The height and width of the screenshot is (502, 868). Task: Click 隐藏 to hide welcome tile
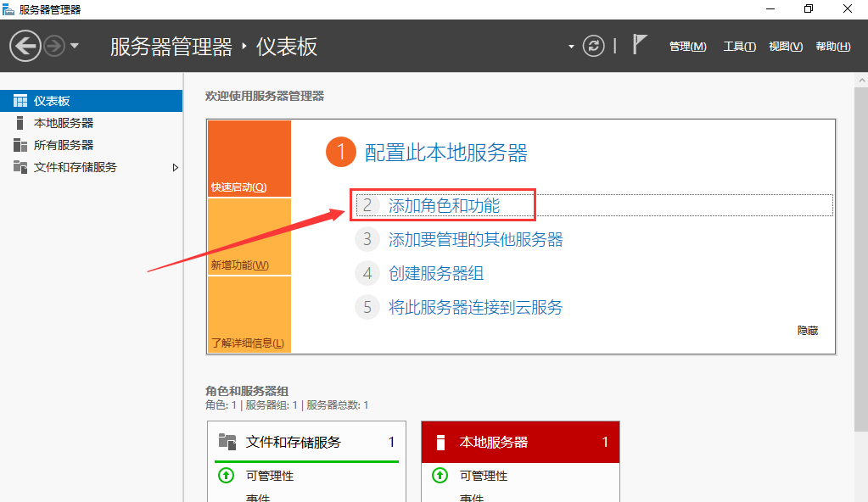[x=808, y=331]
